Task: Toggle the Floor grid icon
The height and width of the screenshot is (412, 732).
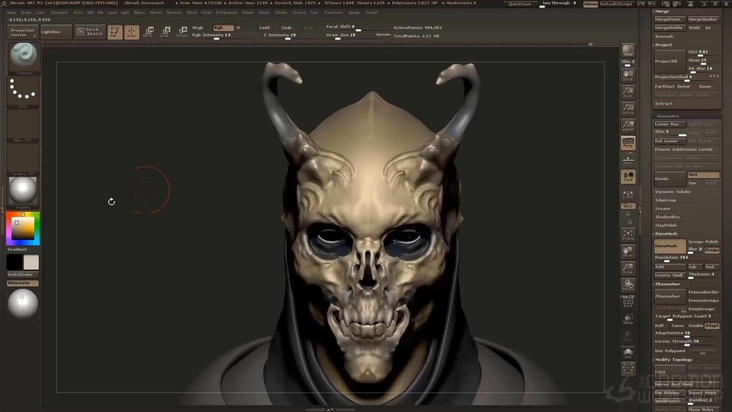Action: [x=628, y=160]
